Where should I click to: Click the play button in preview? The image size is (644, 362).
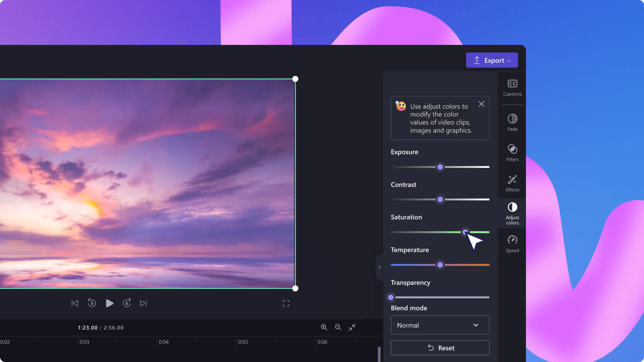point(109,303)
